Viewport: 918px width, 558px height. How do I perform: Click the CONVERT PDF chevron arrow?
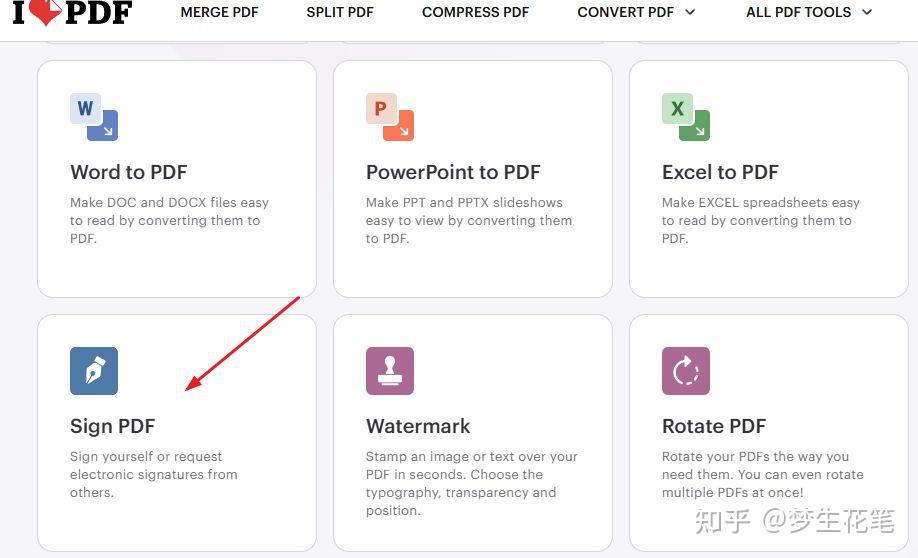tap(689, 12)
